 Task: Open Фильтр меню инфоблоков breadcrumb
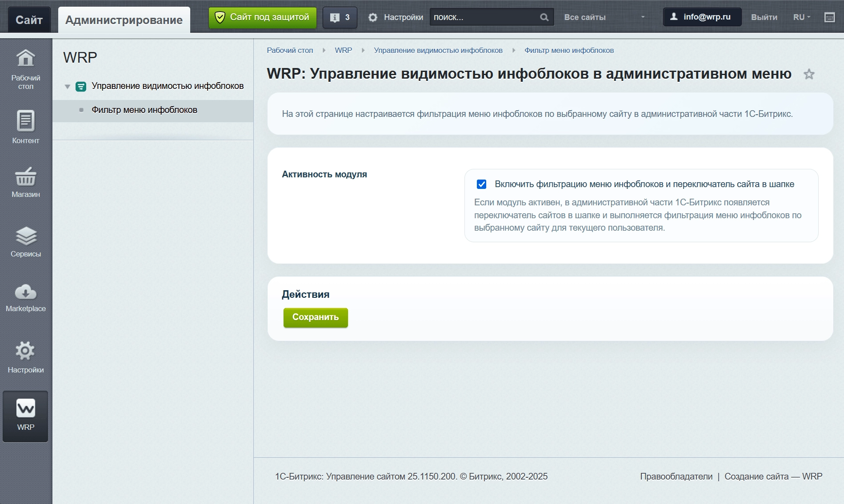[569, 50]
